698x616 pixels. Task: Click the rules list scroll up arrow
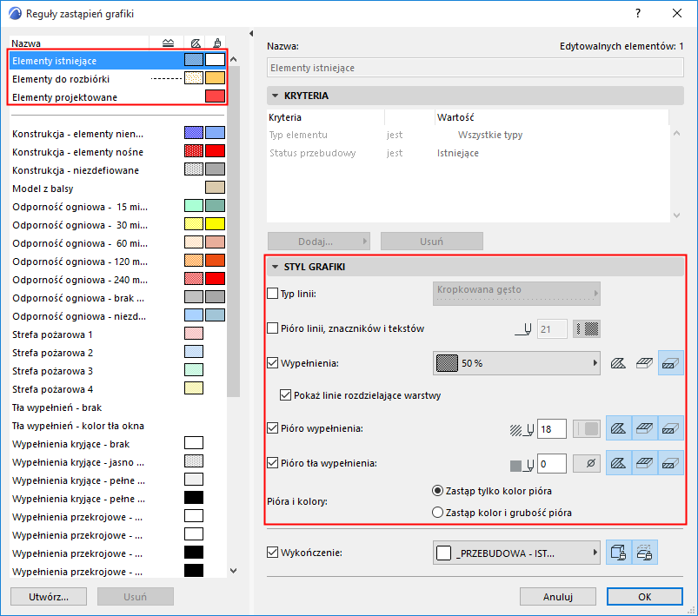coord(233,59)
